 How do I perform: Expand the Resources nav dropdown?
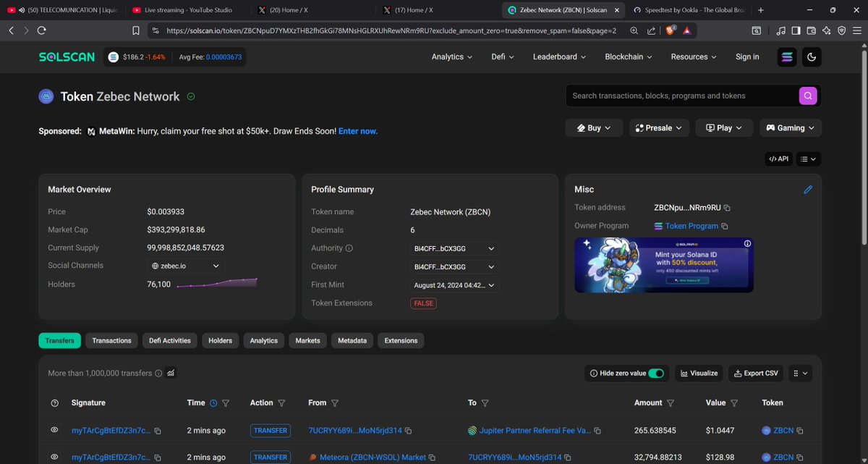(x=694, y=57)
